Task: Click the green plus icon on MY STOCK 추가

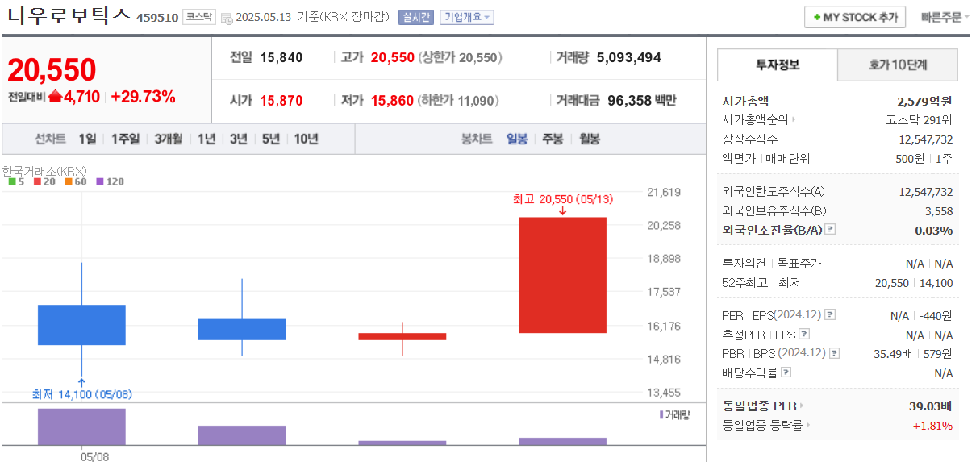Action: click(x=816, y=17)
